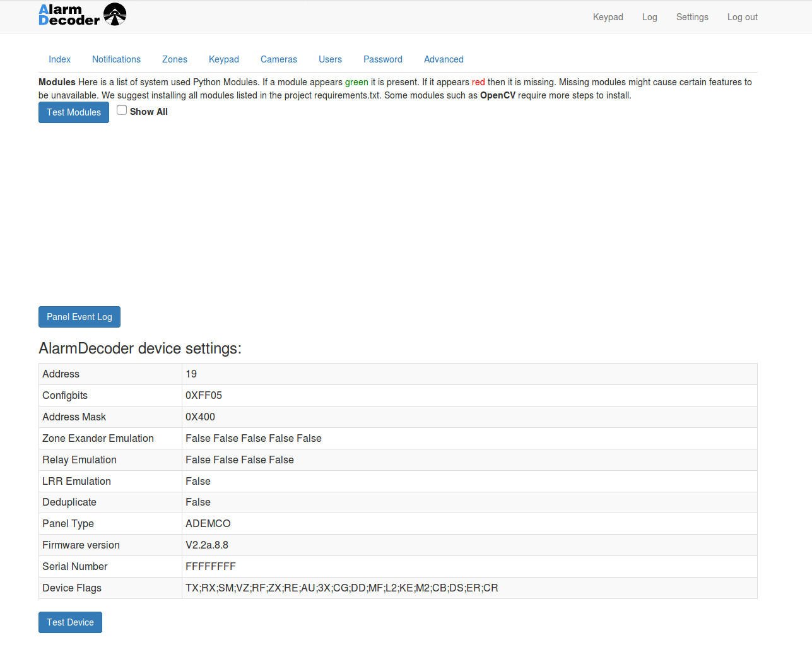This screenshot has width=812, height=647.
Task: Click the Serial Number value FFFFFFFF
Action: (211, 567)
